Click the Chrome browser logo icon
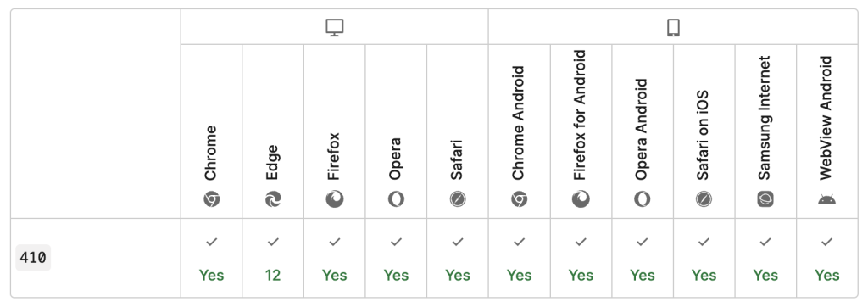 tap(211, 199)
